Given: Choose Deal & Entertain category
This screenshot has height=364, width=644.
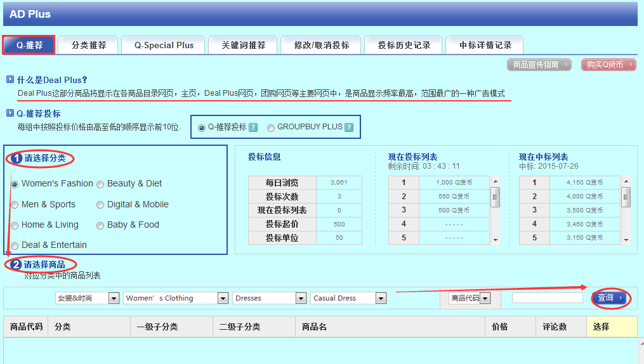Looking at the screenshot, I should 15,246.
